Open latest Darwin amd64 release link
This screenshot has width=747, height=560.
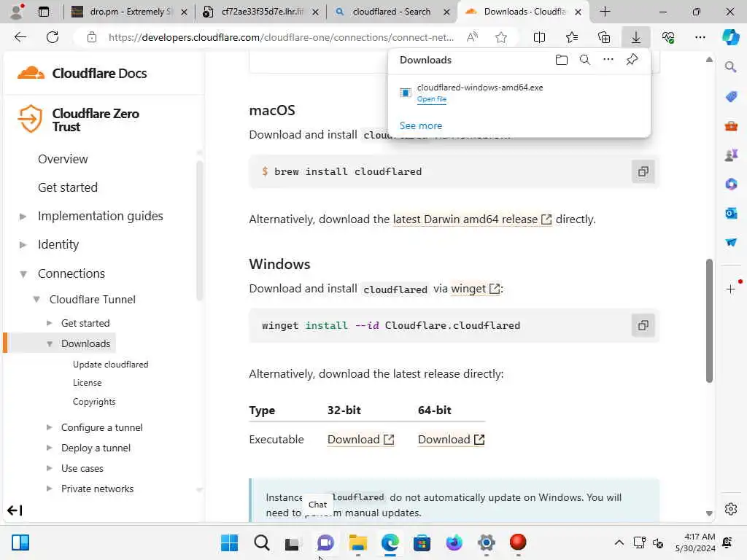472,219
